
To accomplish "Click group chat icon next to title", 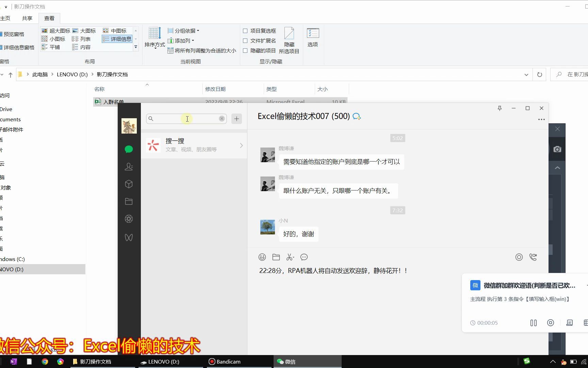I will tap(357, 117).
